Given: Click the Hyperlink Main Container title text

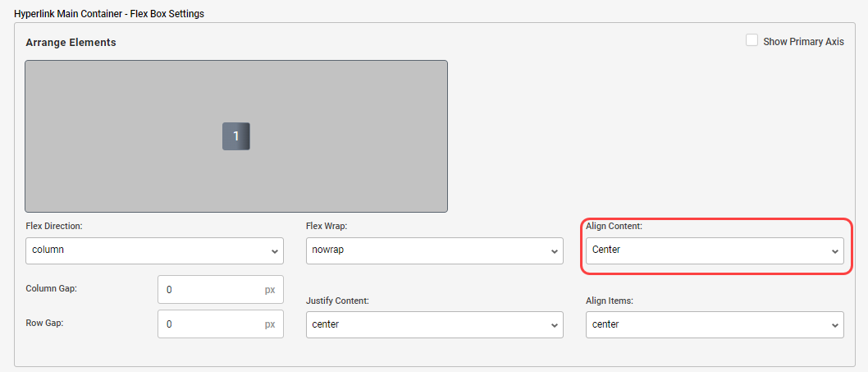Looking at the screenshot, I should pyautogui.click(x=109, y=14).
